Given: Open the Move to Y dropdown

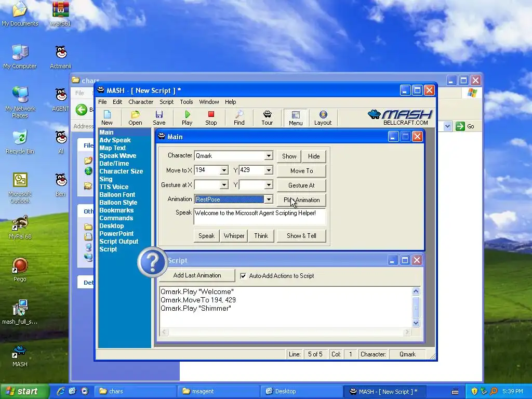Looking at the screenshot, I should tap(269, 170).
